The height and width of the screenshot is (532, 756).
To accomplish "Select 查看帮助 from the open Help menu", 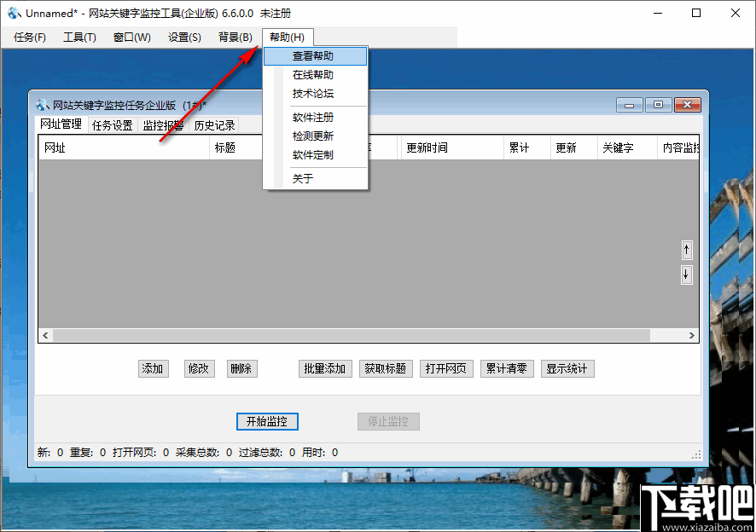I will [314, 55].
